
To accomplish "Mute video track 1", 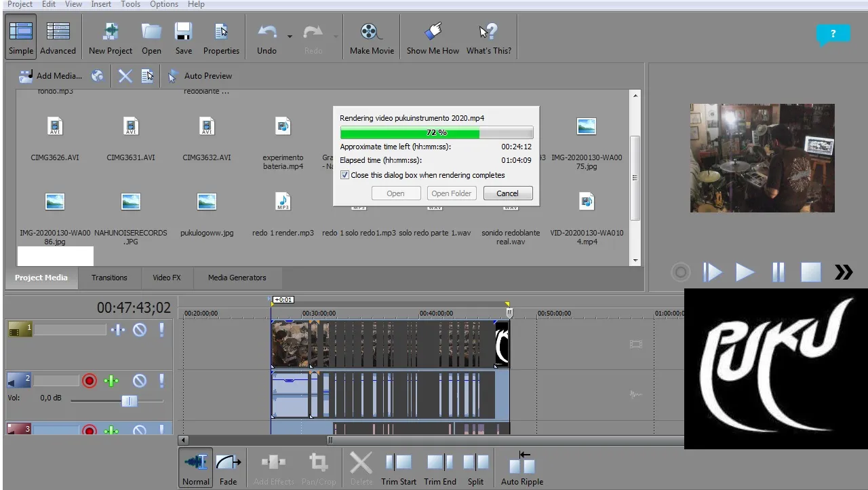I will coord(140,330).
